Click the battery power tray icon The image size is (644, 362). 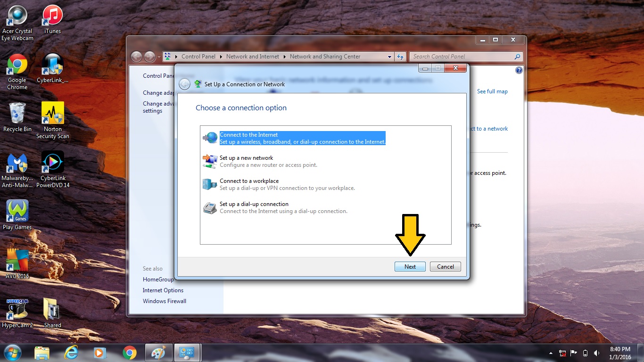coord(585,353)
